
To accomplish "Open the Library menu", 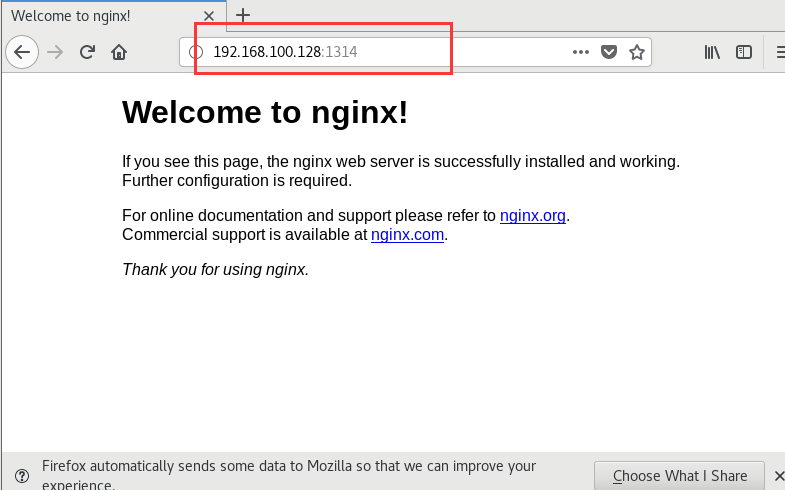I will tap(712, 52).
